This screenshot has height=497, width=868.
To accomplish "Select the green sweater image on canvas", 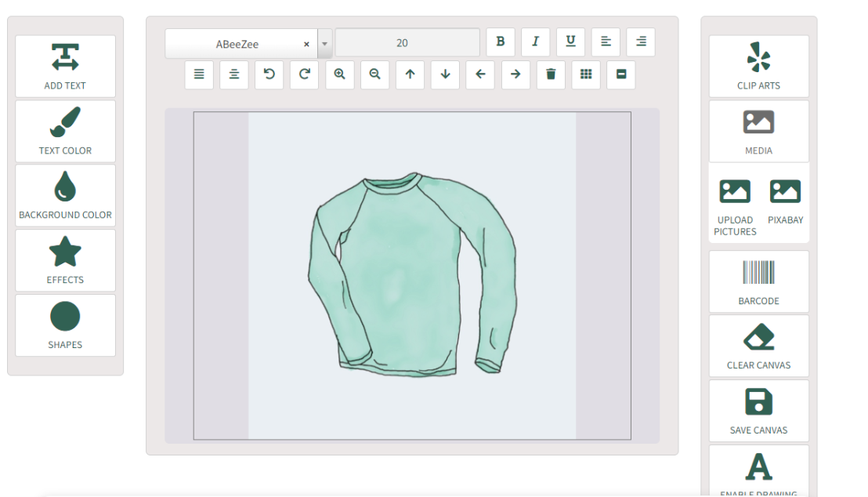I will (x=412, y=275).
